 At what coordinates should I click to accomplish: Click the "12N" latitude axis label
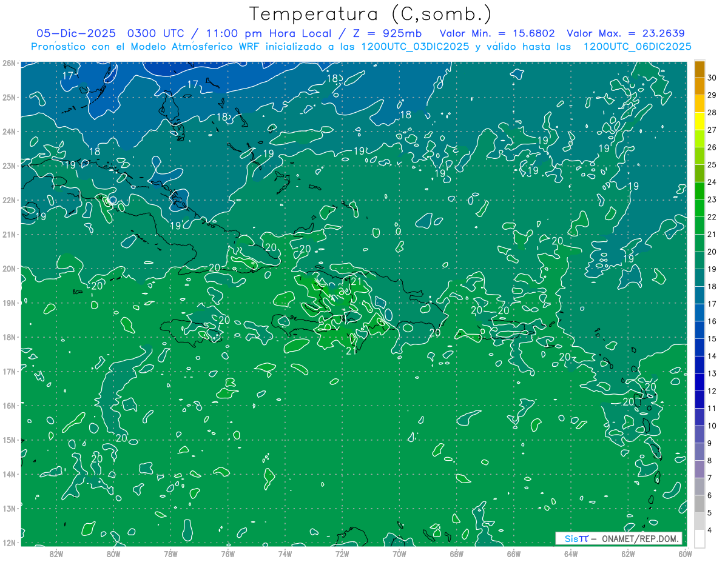point(8,543)
